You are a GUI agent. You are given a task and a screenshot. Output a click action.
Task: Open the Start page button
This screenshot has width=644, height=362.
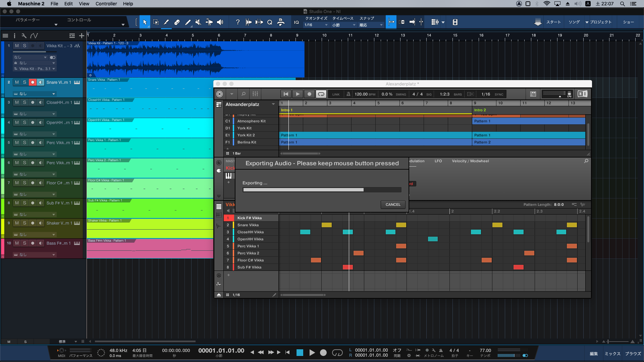click(553, 22)
